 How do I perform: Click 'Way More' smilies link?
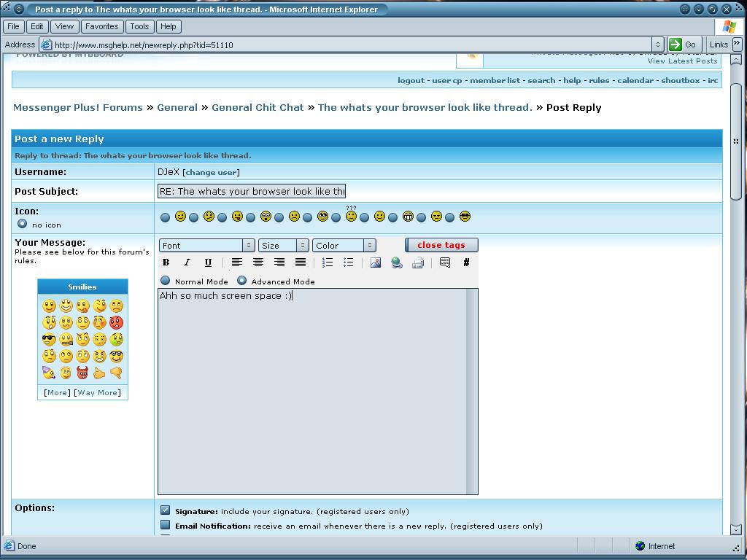pyautogui.click(x=98, y=392)
